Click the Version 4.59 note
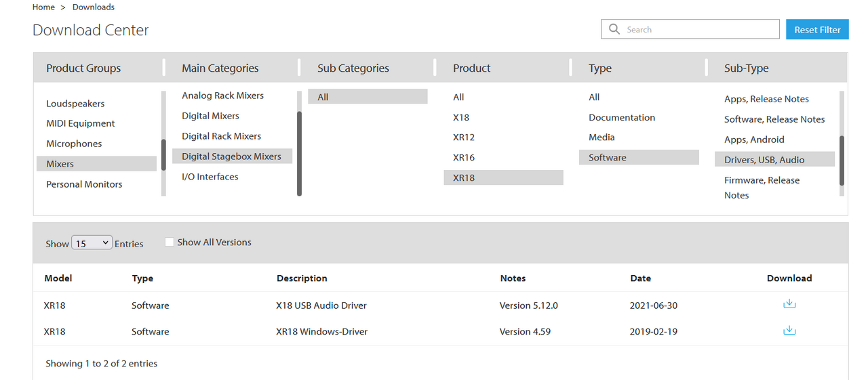Image resolution: width=868 pixels, height=380 pixels. pyautogui.click(x=525, y=331)
